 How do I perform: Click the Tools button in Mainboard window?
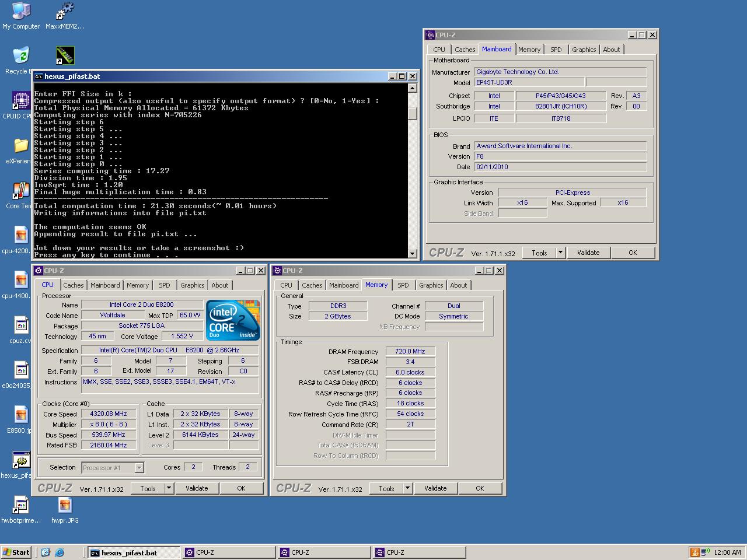(x=539, y=253)
